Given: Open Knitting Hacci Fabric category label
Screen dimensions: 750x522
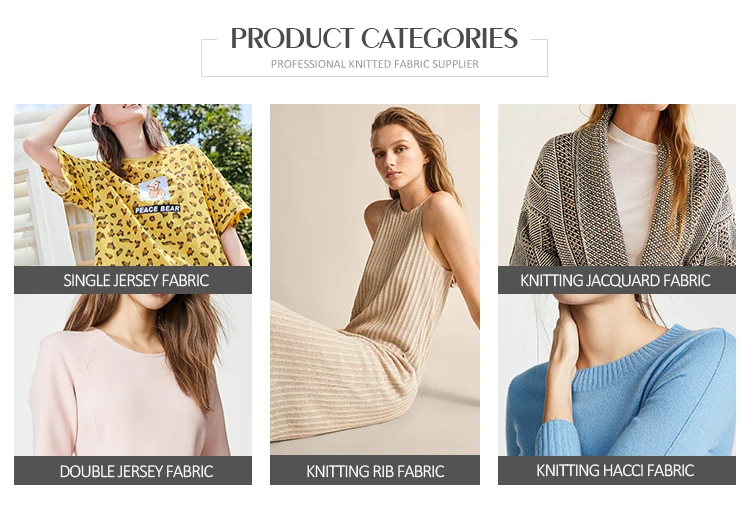Looking at the screenshot, I should [x=617, y=470].
